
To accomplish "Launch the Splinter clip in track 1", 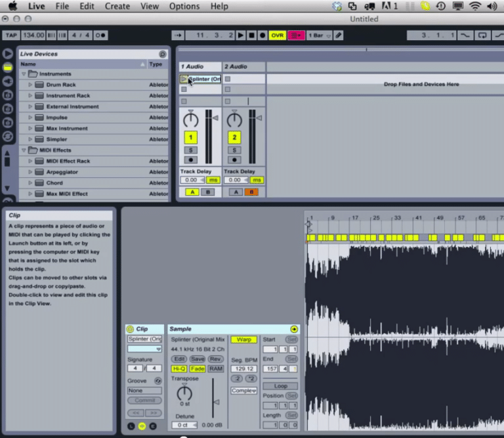I will point(184,79).
